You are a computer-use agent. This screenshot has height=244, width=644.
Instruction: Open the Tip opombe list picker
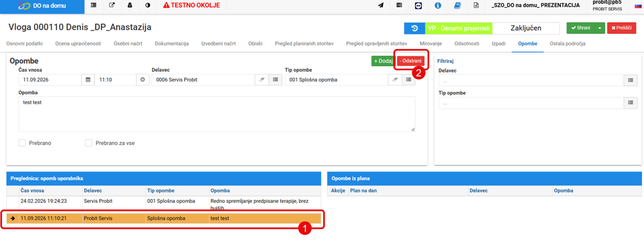[409, 80]
